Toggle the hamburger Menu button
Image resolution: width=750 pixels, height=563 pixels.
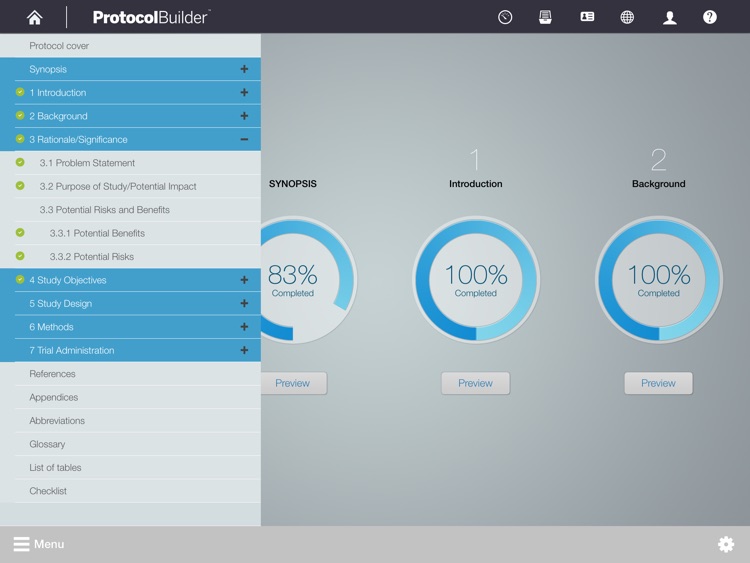point(39,544)
